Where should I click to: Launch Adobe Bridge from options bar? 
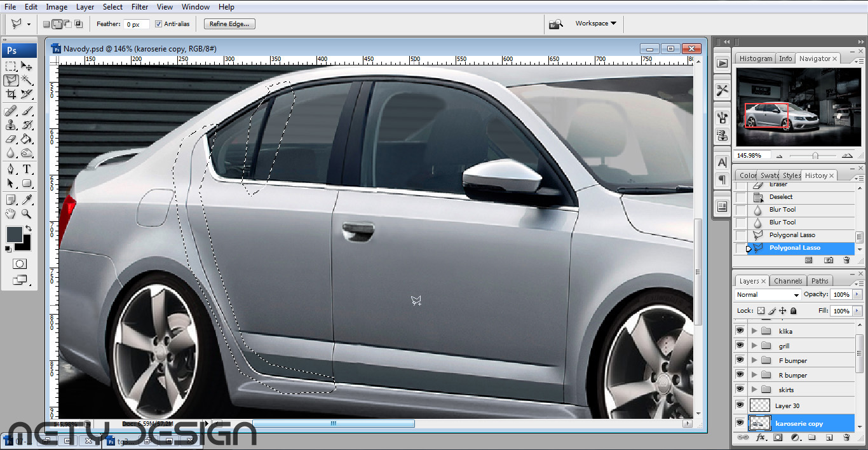pyautogui.click(x=556, y=24)
